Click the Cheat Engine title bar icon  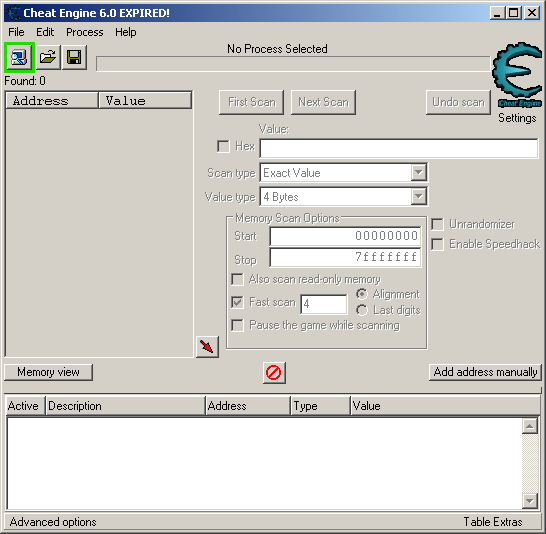coord(13,13)
